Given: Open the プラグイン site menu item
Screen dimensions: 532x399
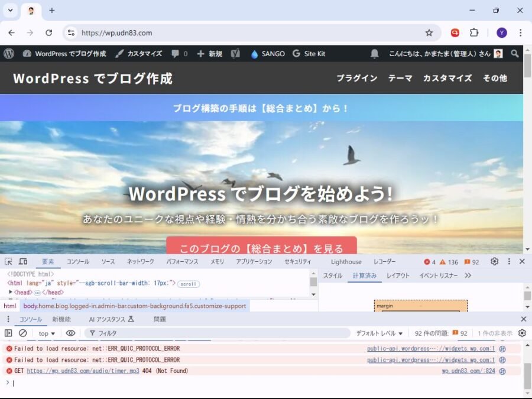Looking at the screenshot, I should point(356,78).
